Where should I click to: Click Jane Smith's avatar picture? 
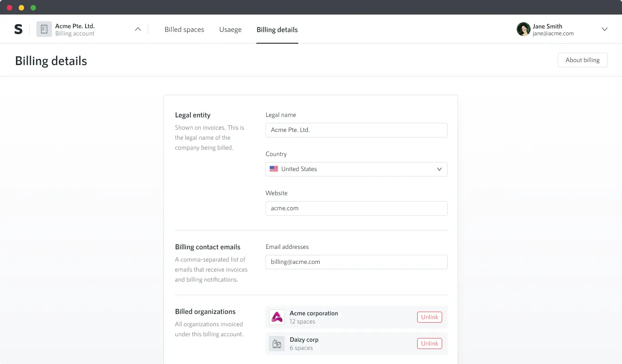(x=524, y=29)
